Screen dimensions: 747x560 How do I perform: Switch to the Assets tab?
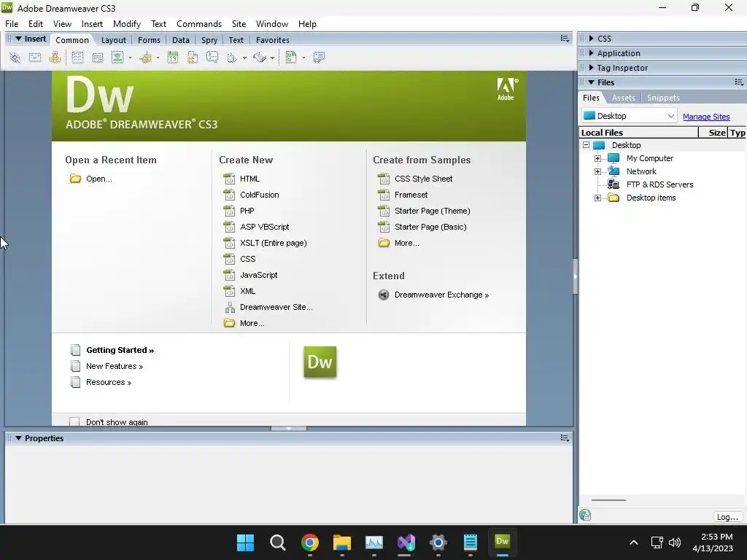pyautogui.click(x=624, y=98)
